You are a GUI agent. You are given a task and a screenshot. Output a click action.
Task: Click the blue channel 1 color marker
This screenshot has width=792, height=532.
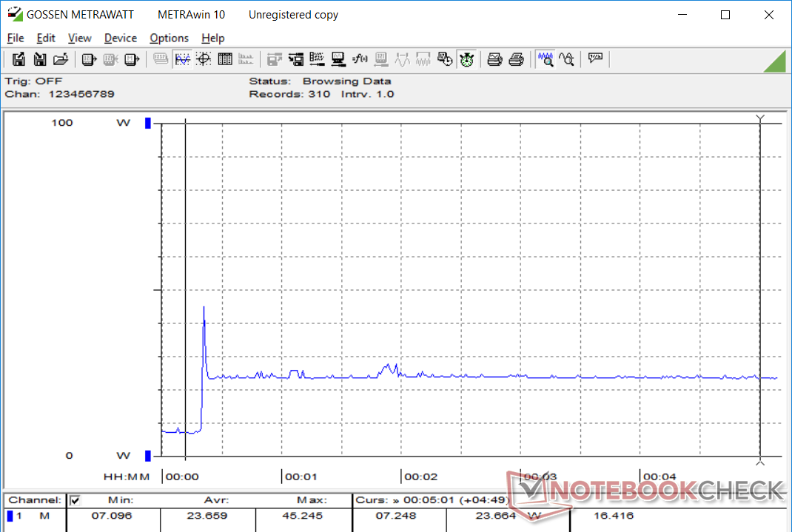point(10,516)
